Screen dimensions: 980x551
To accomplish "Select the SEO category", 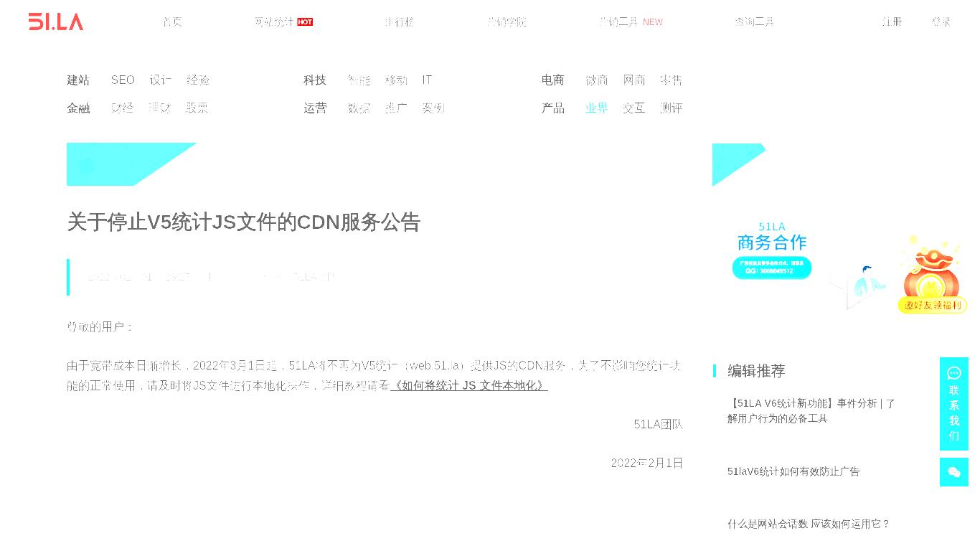I will pyautogui.click(x=123, y=80).
